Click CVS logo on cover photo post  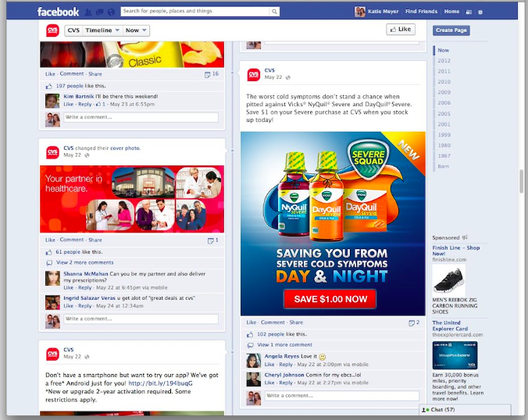[x=52, y=152]
